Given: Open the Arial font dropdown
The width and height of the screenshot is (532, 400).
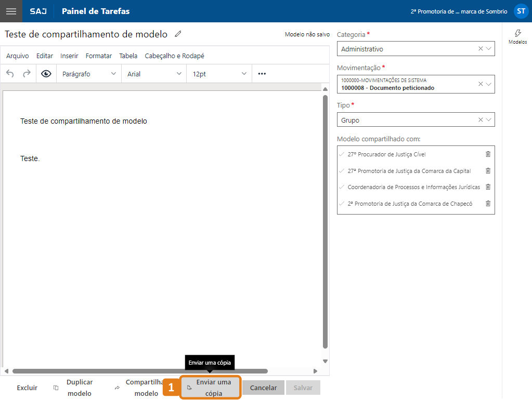Looking at the screenshot, I should [x=153, y=73].
